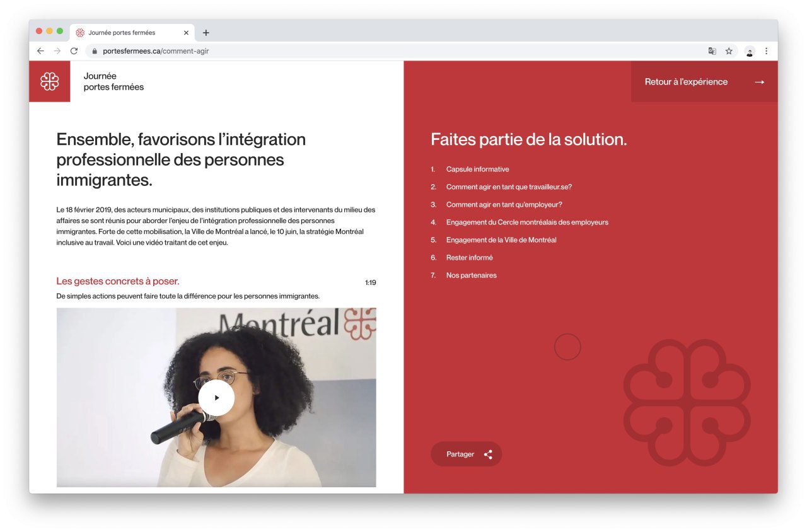Open Chrome's three-dot menu

766,51
